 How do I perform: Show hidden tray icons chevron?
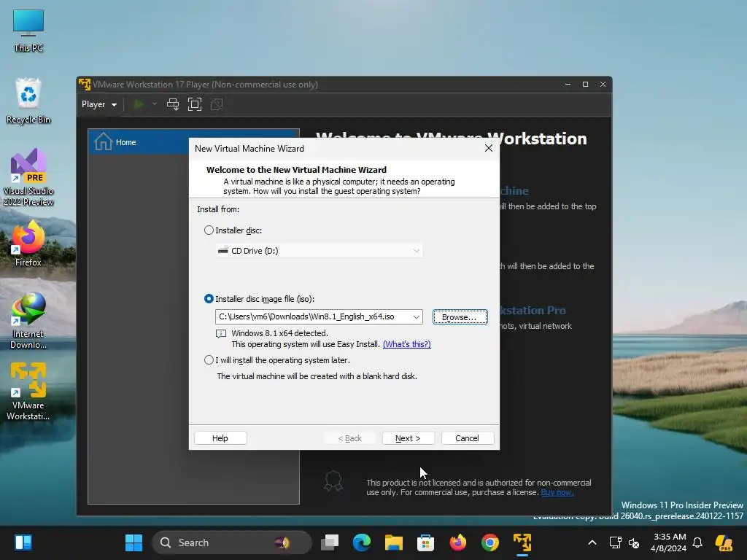pyautogui.click(x=592, y=542)
